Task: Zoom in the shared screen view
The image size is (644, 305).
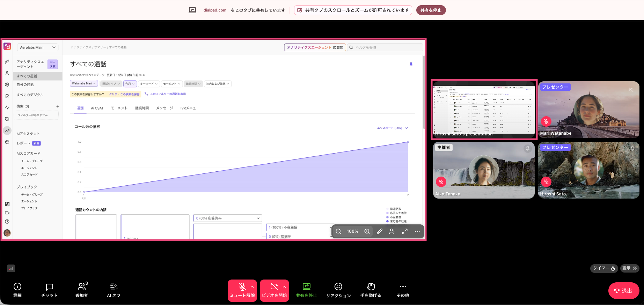Action: 367,231
